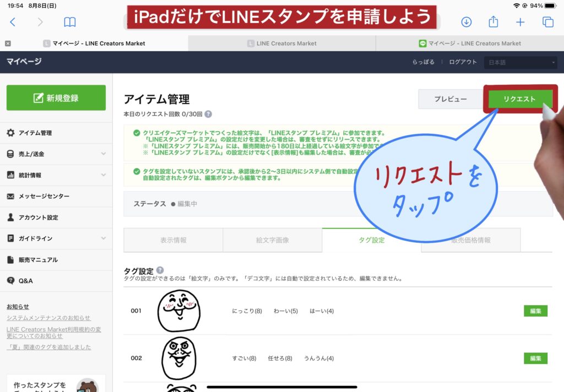
Task: Click the らっぽる user name link
Action: tap(424, 62)
